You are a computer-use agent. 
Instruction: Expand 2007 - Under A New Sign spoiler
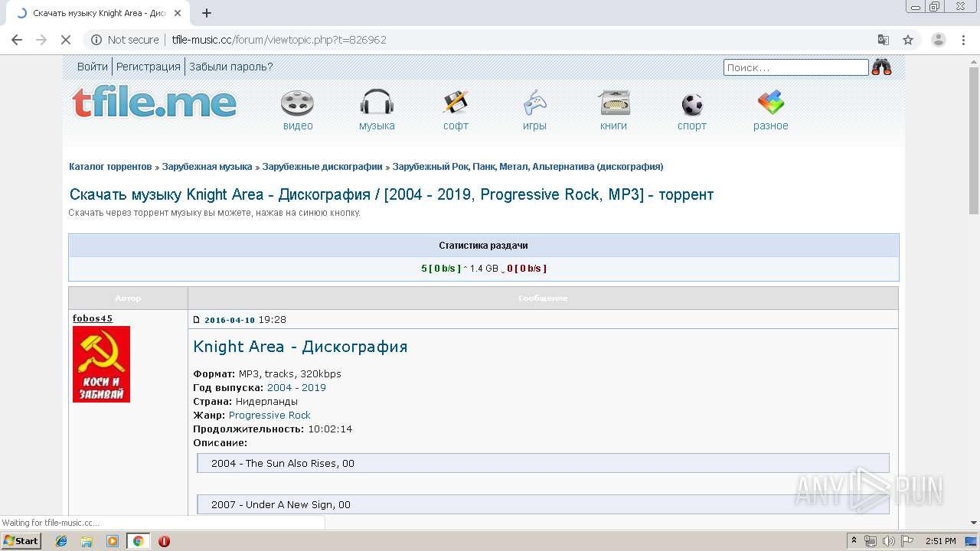[x=543, y=504]
